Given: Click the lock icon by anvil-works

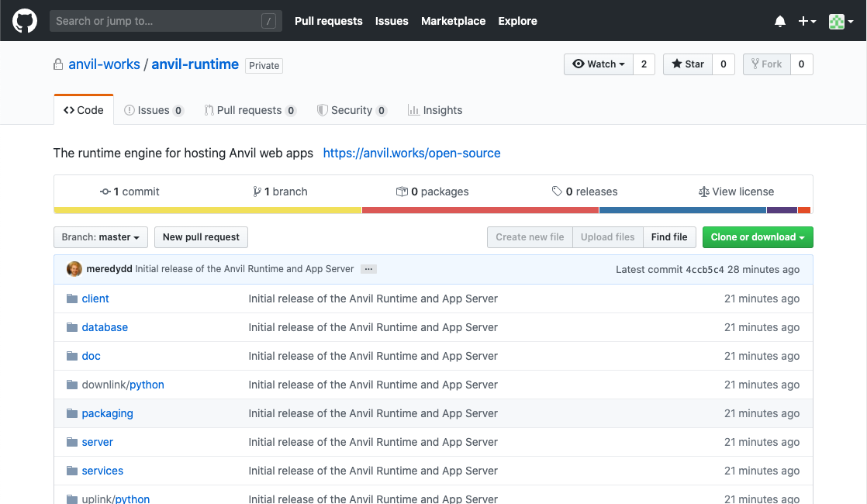Looking at the screenshot, I should coord(58,65).
